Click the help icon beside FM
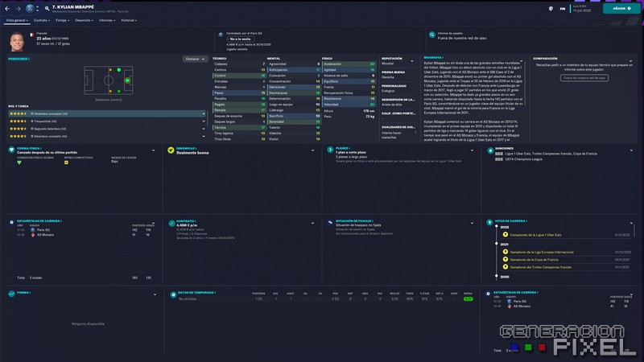The image size is (644, 362). tap(551, 9)
